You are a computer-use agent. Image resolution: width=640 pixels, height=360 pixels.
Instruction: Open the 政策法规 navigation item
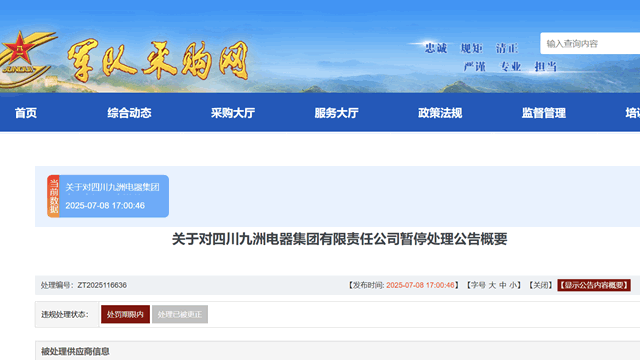pos(440,113)
